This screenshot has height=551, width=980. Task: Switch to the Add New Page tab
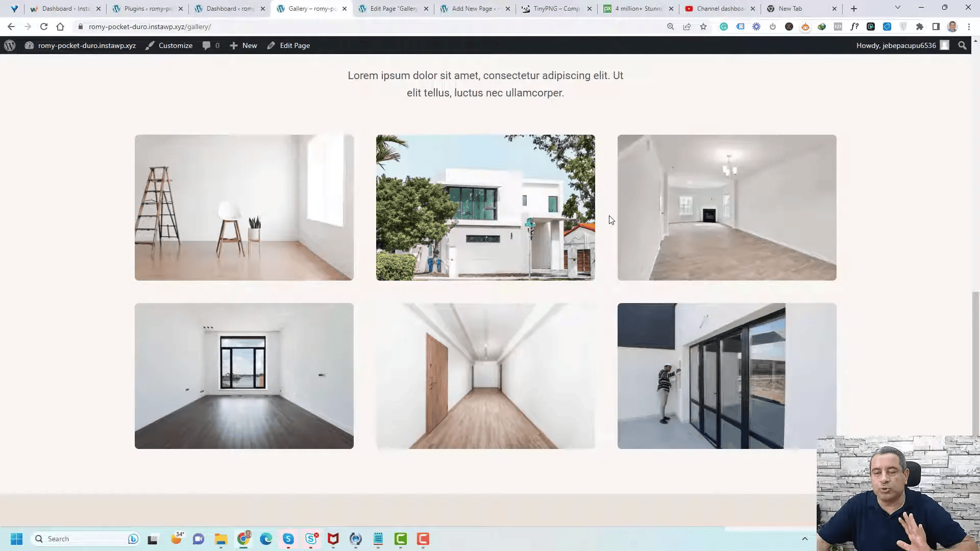pos(475,9)
